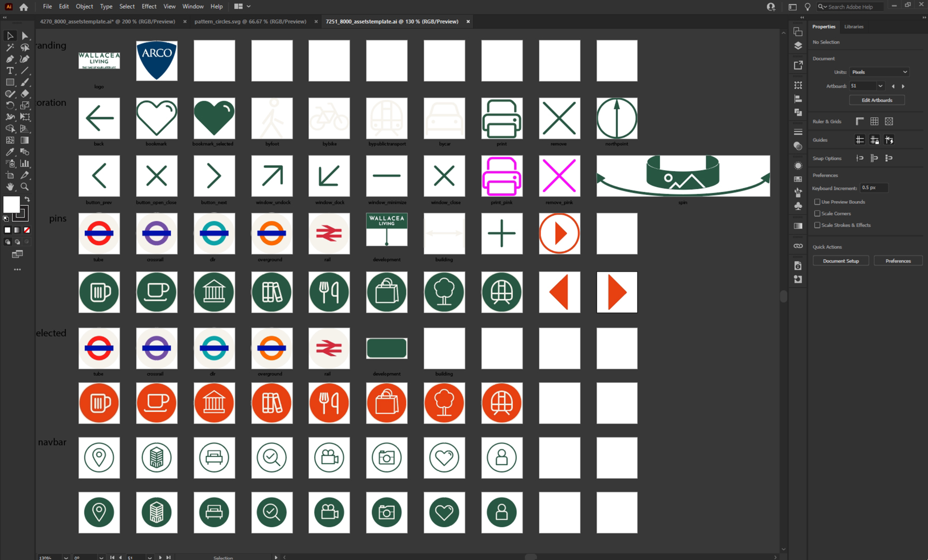
Task: Pick the Magic Wand tool
Action: pyautogui.click(x=10, y=47)
